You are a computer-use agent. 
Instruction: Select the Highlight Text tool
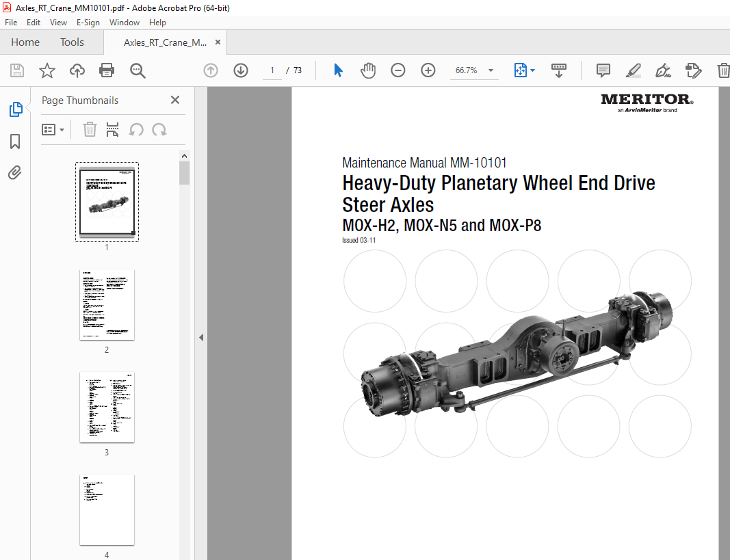pos(633,70)
